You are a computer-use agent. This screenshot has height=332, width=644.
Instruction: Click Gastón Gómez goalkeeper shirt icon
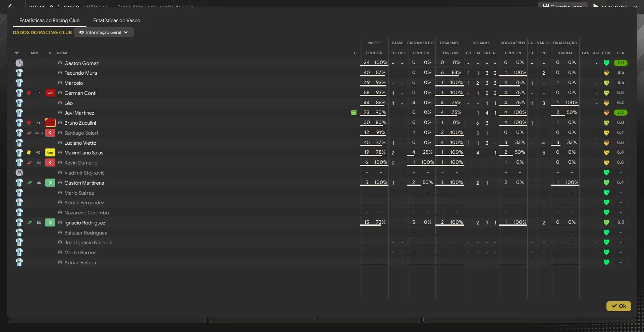pos(19,63)
